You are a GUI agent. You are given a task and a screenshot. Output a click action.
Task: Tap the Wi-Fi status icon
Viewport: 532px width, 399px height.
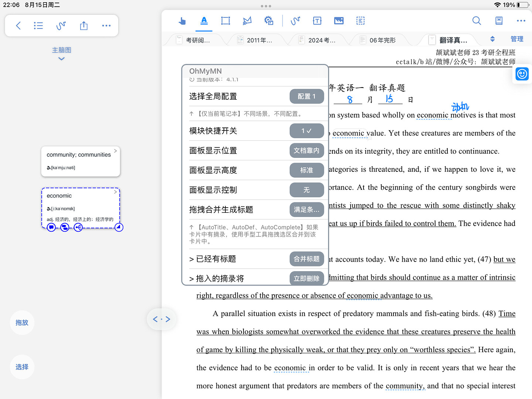click(x=497, y=5)
